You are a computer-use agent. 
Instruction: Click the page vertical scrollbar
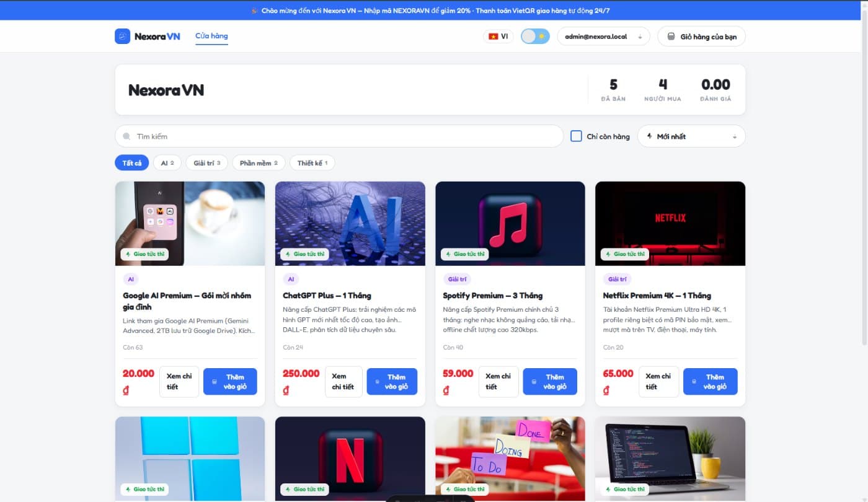tap(864, 178)
